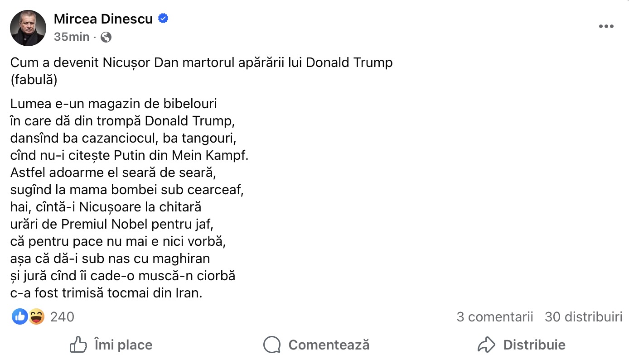The height and width of the screenshot is (364, 629).
Task: Click the share arrow icon
Action: tap(486, 345)
